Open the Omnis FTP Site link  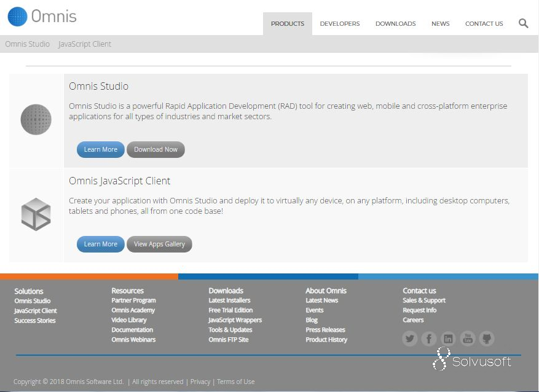pyautogui.click(x=228, y=339)
